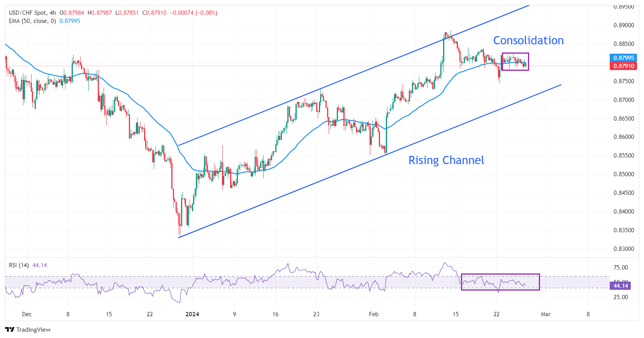644x338 pixels.
Task: Click the blue 0.87995 EMA price tag
Action: (623, 58)
